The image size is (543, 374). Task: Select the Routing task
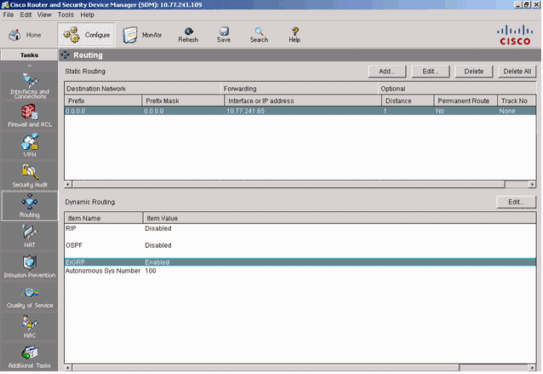tap(29, 206)
